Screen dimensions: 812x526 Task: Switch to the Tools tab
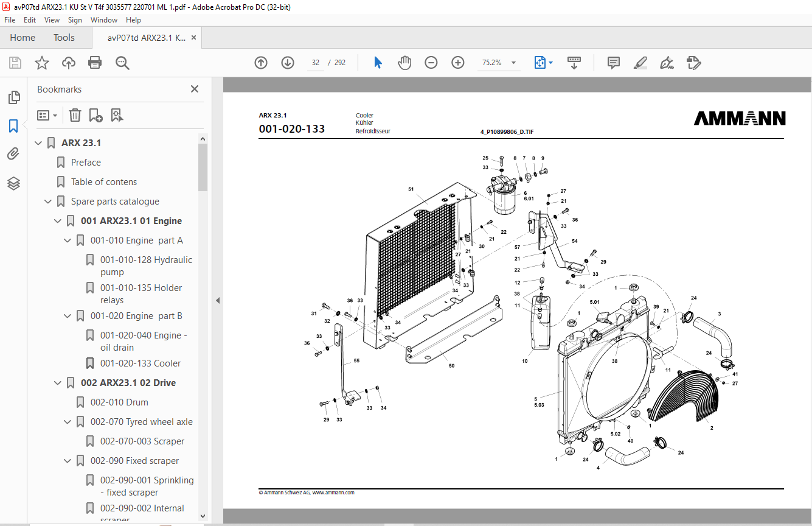64,38
